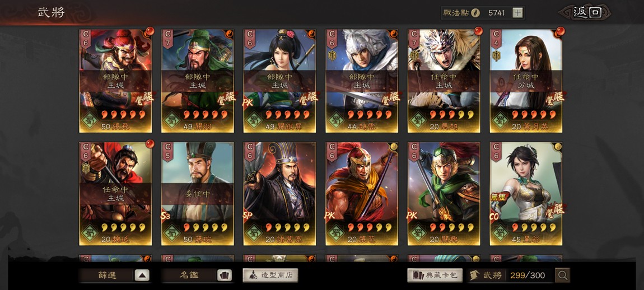This screenshot has height=290, width=644.
Task: Click the 蜀 faction badge on 關羽's card
Action: [171, 119]
